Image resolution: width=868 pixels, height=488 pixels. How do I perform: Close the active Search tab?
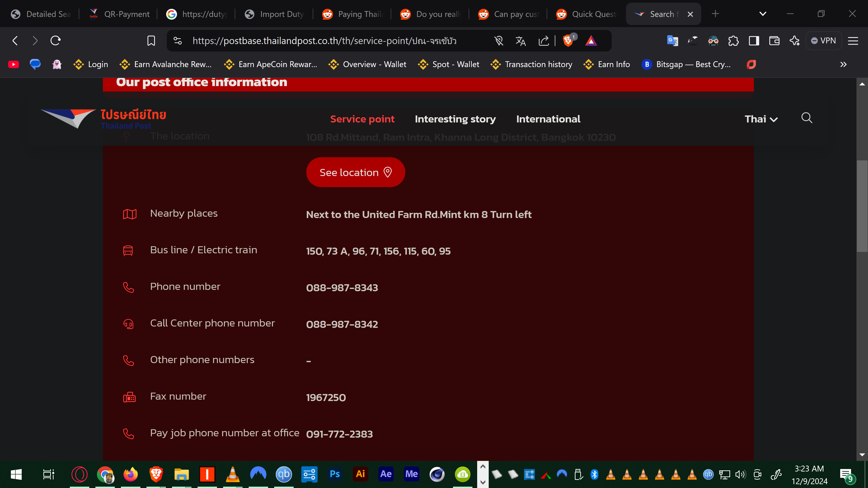click(x=690, y=14)
